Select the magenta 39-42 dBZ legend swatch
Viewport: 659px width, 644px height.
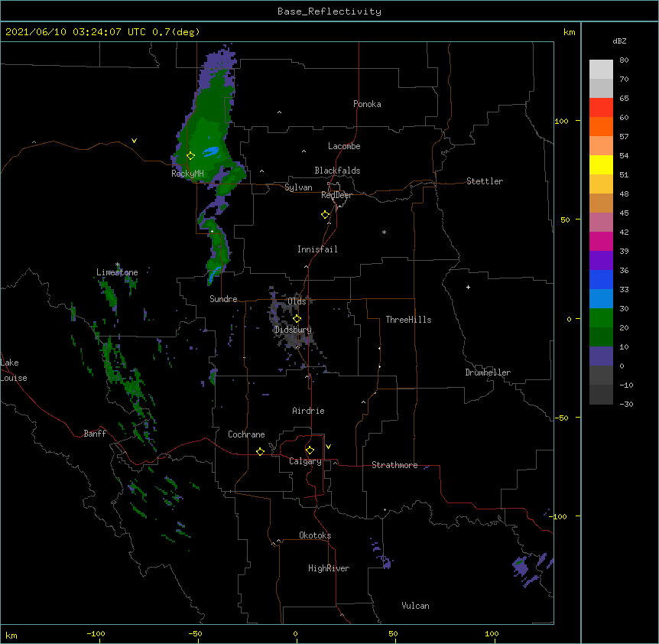pyautogui.click(x=601, y=241)
